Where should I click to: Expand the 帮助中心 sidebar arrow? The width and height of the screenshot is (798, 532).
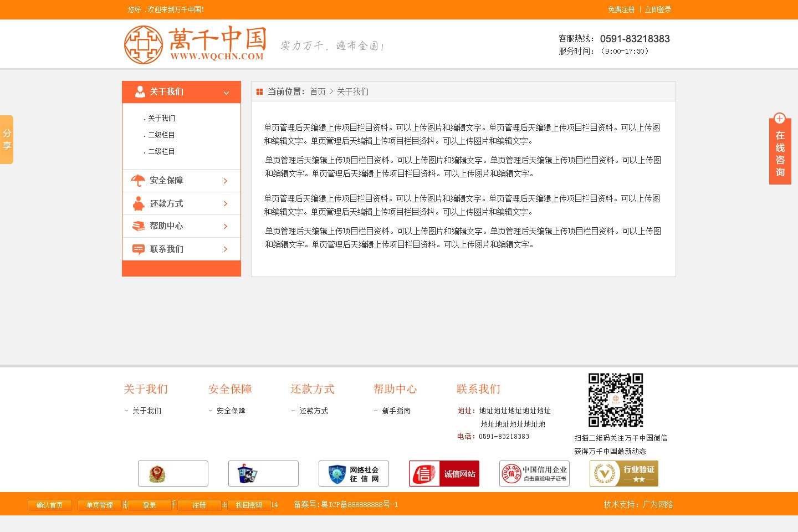[226, 226]
